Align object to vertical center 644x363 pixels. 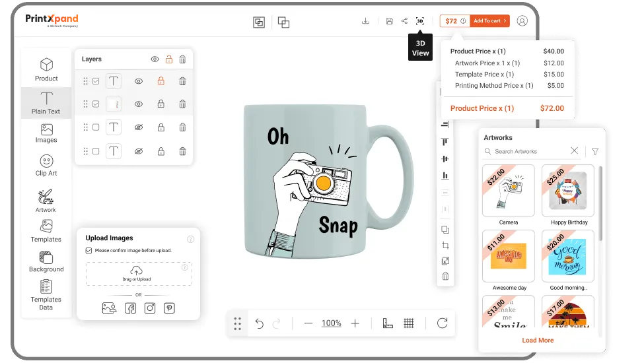tap(445, 159)
